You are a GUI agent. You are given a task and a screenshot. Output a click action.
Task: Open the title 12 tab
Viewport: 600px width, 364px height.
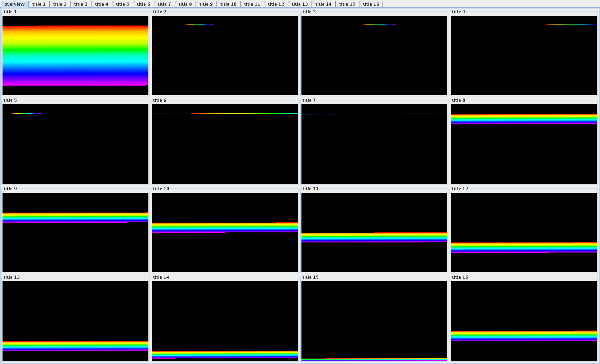[x=276, y=4]
